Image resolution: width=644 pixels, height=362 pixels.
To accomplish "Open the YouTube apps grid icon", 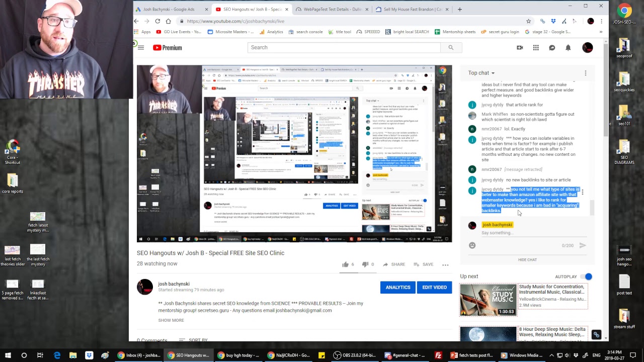I will 536,48.
